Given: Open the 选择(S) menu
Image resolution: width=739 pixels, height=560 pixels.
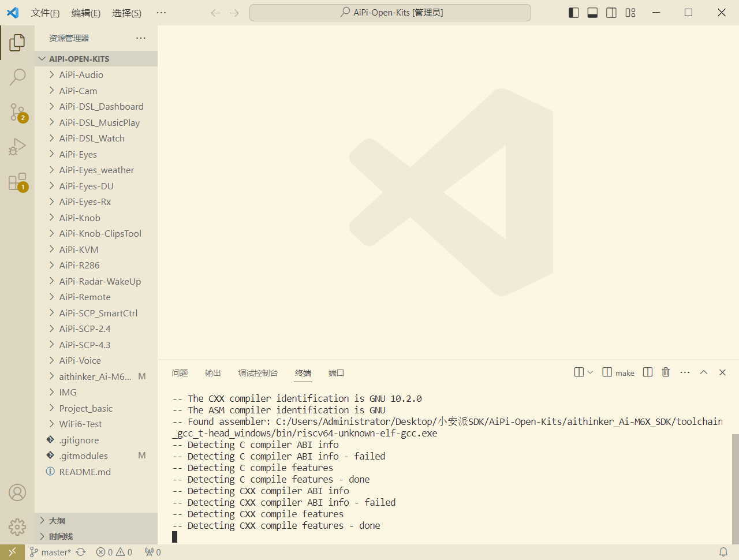Looking at the screenshot, I should 126,13.
